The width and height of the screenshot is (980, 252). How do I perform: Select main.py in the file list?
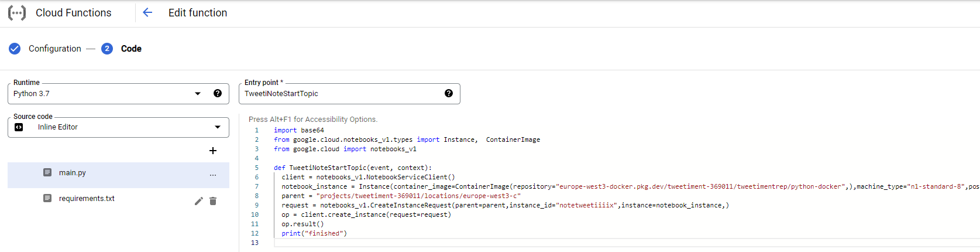[x=73, y=173]
